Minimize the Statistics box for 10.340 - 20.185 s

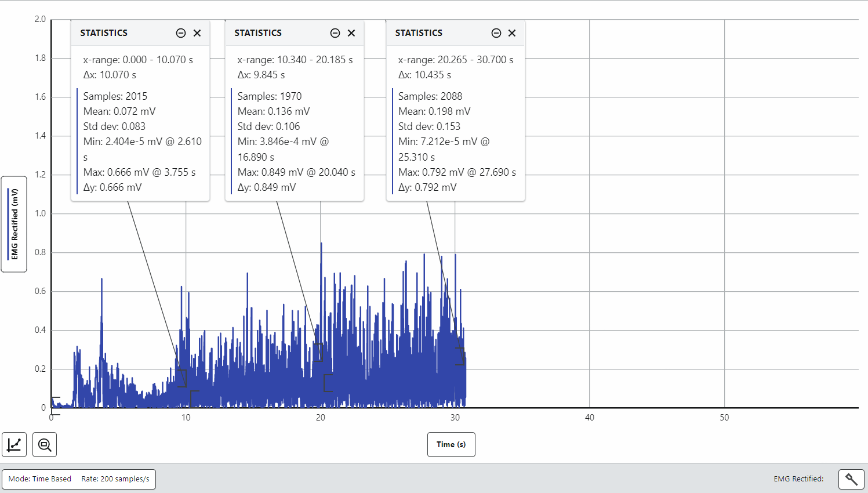335,33
